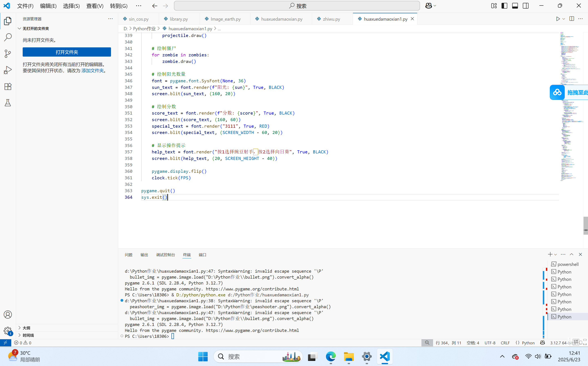Open Microsoft Edge from the taskbar
The image size is (588, 366).
point(330,357)
